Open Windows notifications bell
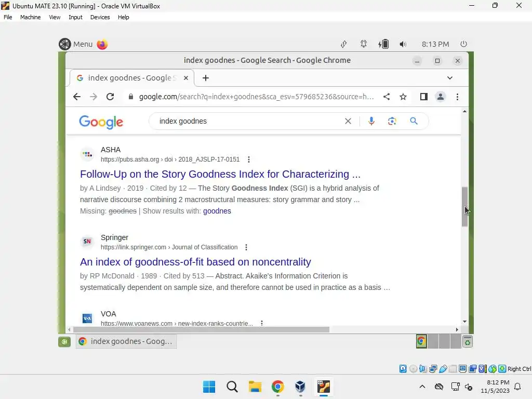The width and height of the screenshot is (532, 399). [x=518, y=387]
